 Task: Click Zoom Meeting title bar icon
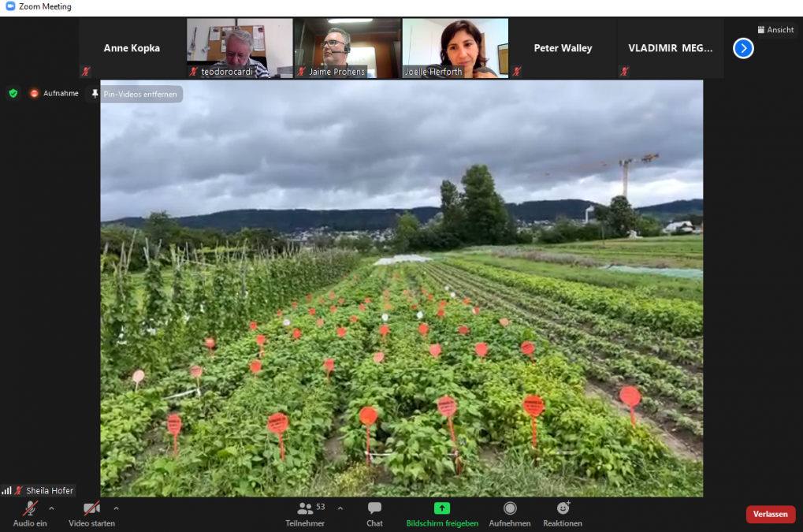(10, 6)
